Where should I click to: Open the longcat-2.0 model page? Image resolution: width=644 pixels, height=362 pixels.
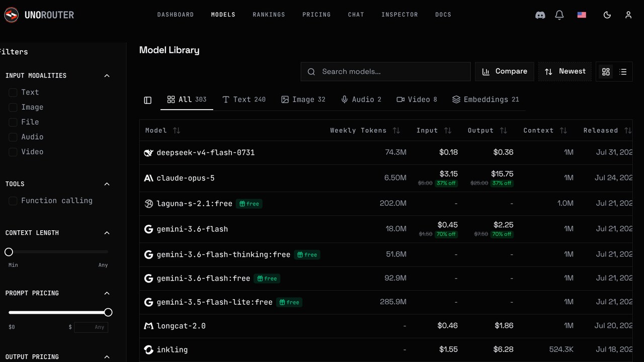(x=181, y=326)
